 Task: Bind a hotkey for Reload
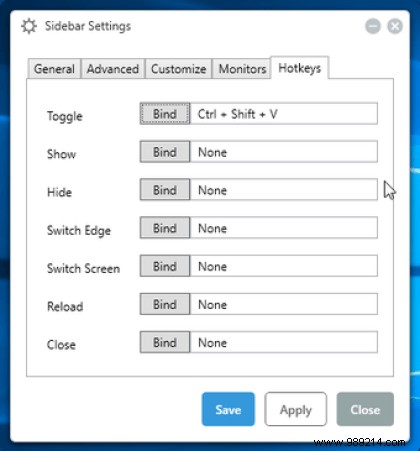click(x=165, y=304)
